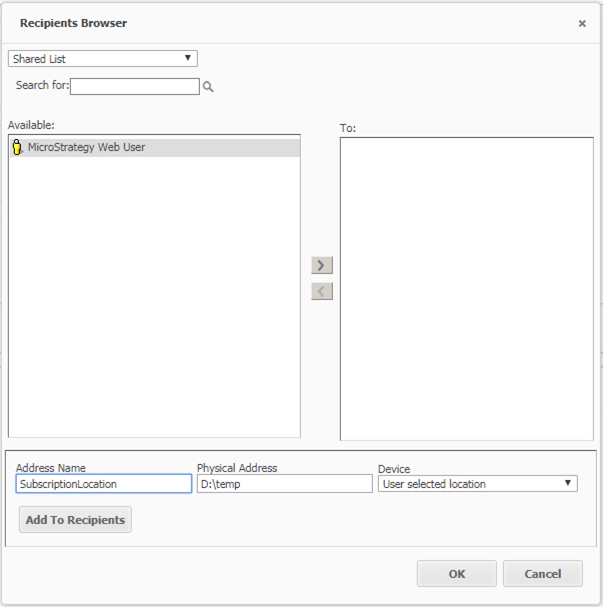Image resolution: width=603 pixels, height=607 pixels.
Task: Click the yellow user icon in Available list
Action: click(17, 148)
